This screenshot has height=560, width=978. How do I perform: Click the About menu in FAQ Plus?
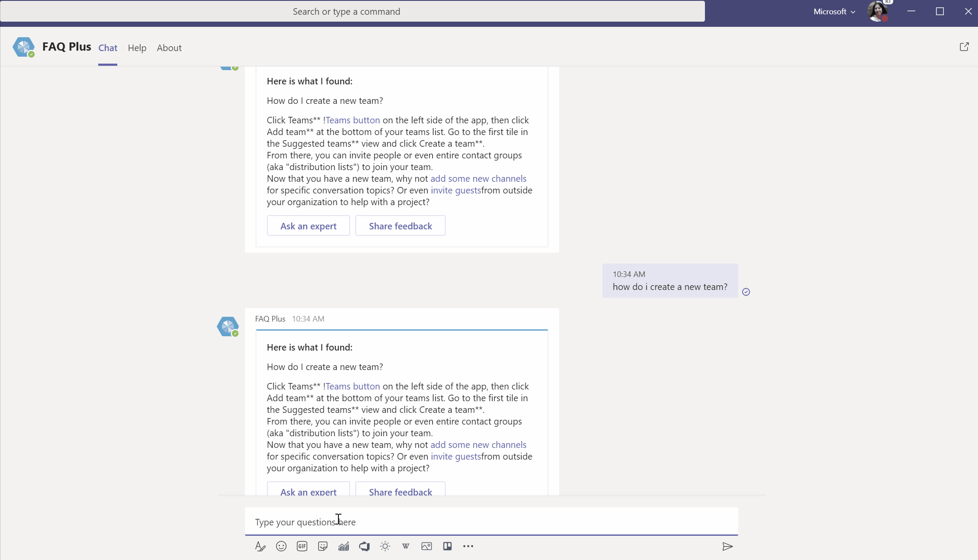coord(169,47)
